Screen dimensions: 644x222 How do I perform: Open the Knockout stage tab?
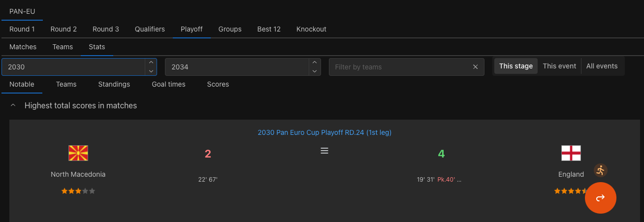pos(311,29)
